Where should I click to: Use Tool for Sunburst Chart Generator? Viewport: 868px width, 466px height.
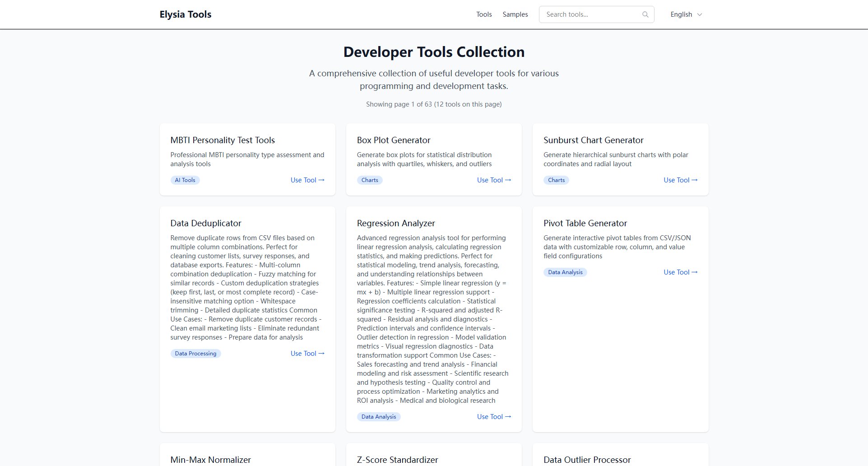pos(680,180)
